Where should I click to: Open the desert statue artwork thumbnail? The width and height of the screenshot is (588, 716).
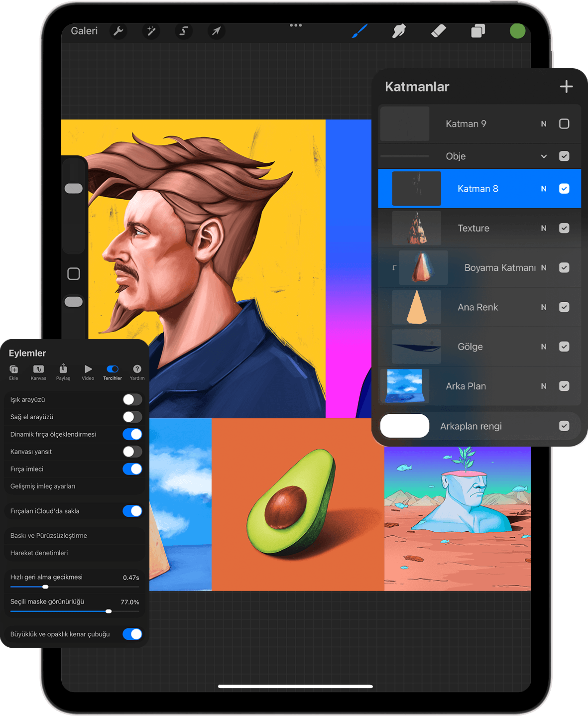point(458,518)
